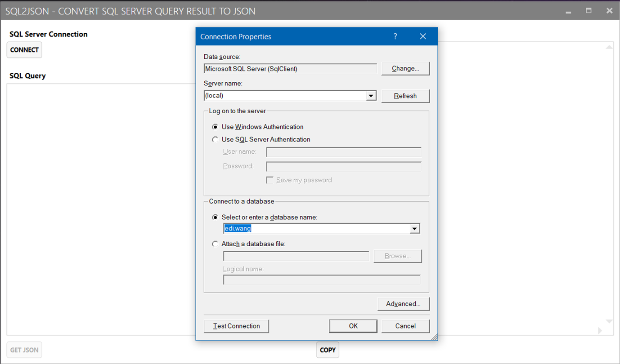The width and height of the screenshot is (620, 364).
Task: Close the Connection Properties dialog
Action: click(423, 36)
